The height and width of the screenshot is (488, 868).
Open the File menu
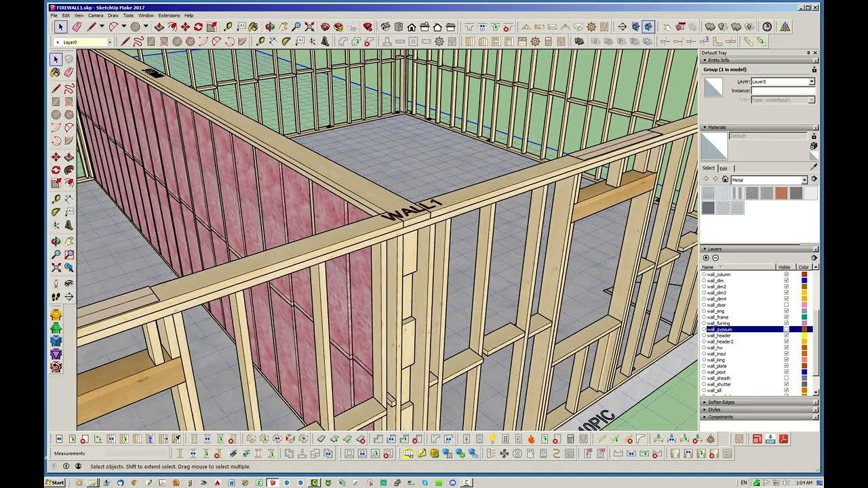coord(54,15)
